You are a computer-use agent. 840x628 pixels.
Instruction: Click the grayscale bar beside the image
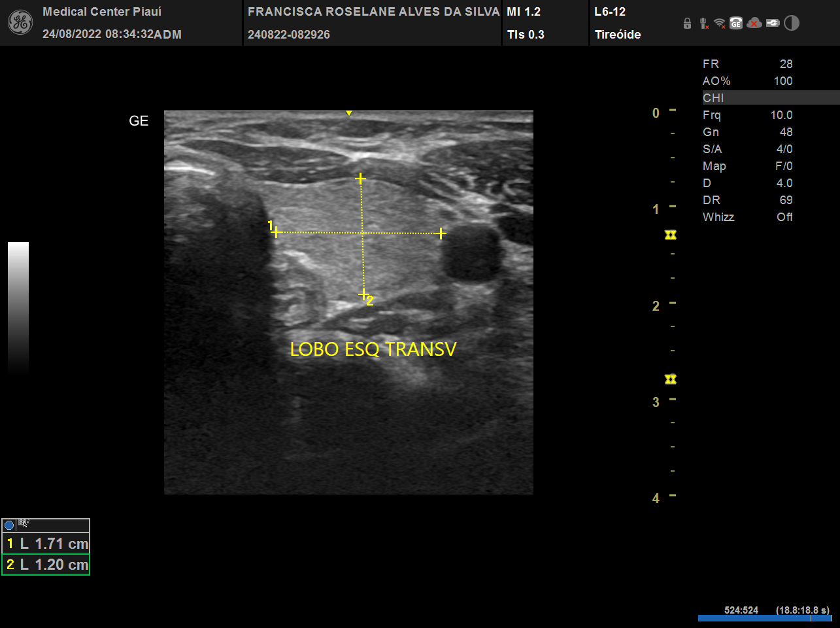[18, 307]
